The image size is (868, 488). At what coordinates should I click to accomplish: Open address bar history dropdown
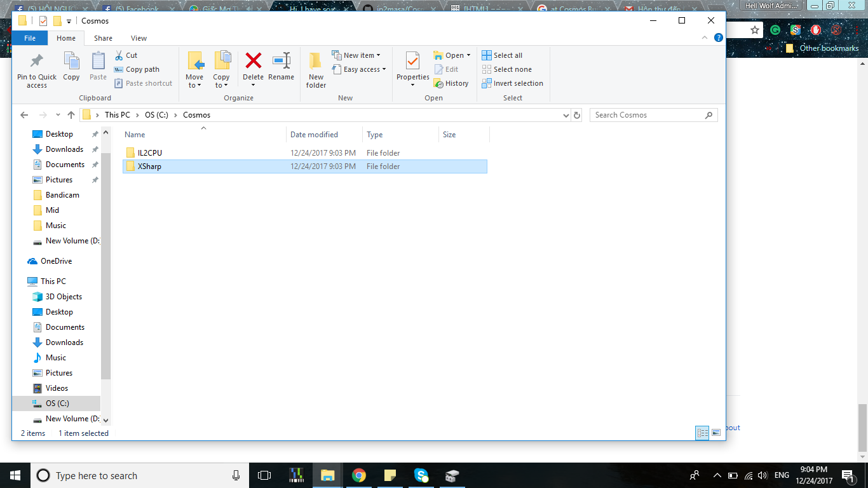(566, 116)
